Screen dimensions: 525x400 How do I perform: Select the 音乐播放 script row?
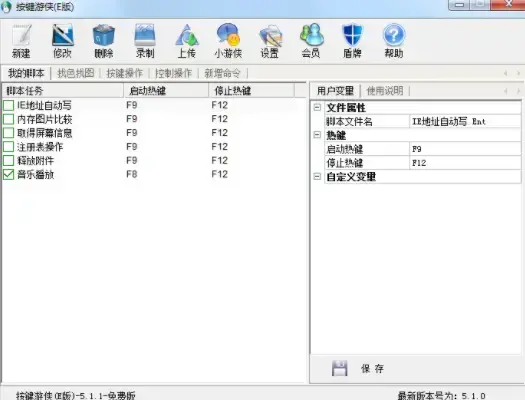pos(154,174)
